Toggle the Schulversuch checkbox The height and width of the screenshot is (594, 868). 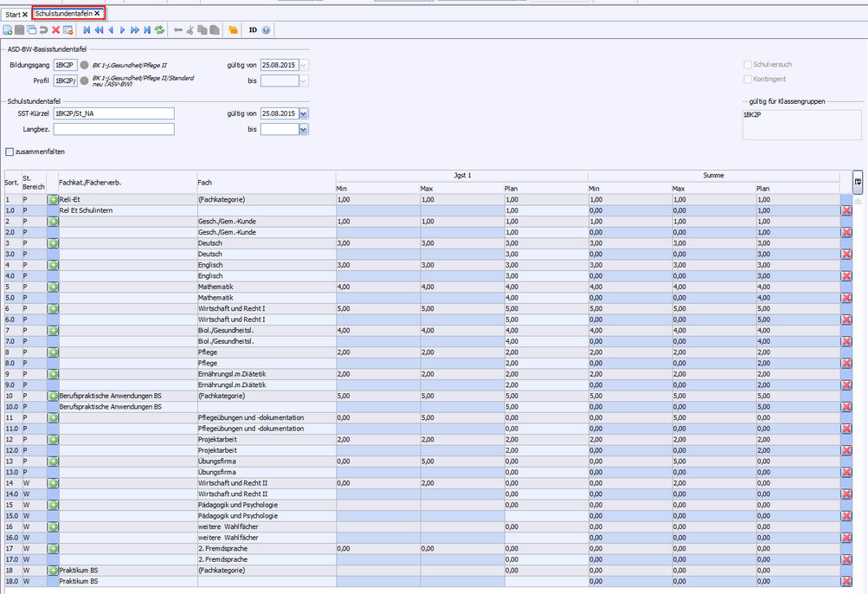pyautogui.click(x=748, y=65)
